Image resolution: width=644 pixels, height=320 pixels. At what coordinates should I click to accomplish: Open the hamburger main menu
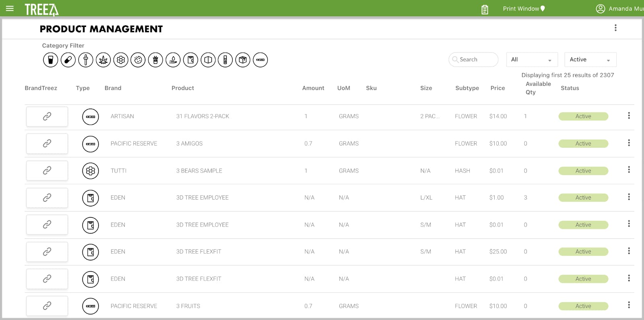point(10,8)
